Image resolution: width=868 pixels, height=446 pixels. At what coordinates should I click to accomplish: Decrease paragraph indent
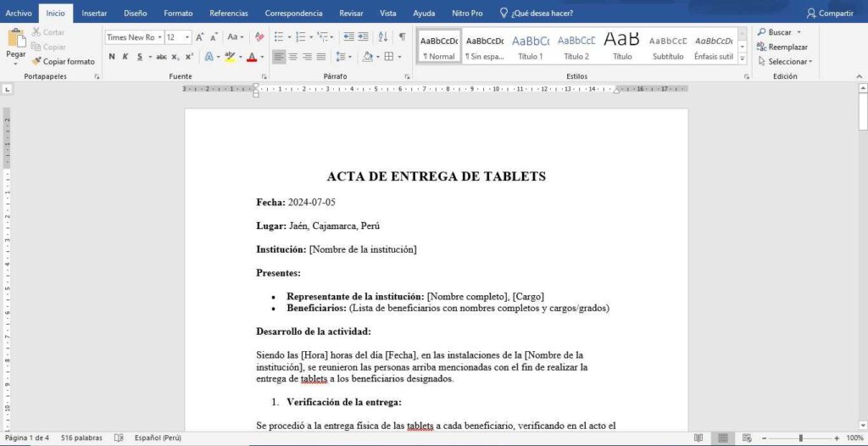[348, 37]
